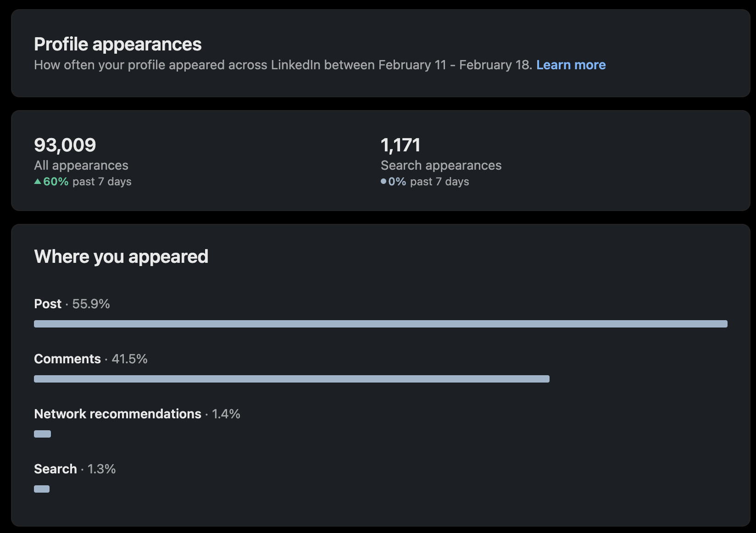Screen dimensions: 756x533
Task: Select the Post category label
Action: pyautogui.click(x=47, y=304)
